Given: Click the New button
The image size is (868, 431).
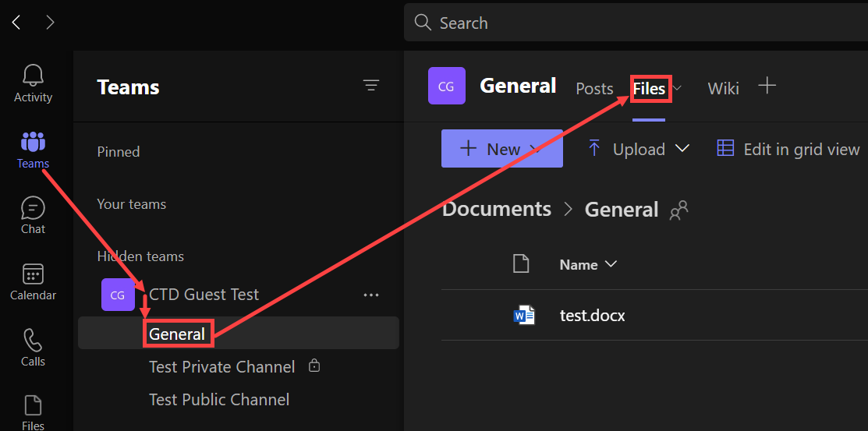Looking at the screenshot, I should coord(502,148).
